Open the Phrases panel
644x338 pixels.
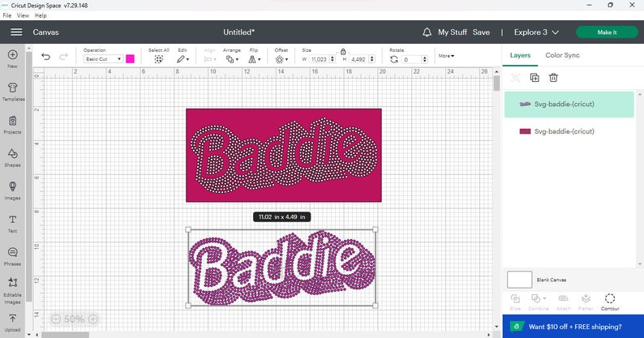tap(12, 257)
